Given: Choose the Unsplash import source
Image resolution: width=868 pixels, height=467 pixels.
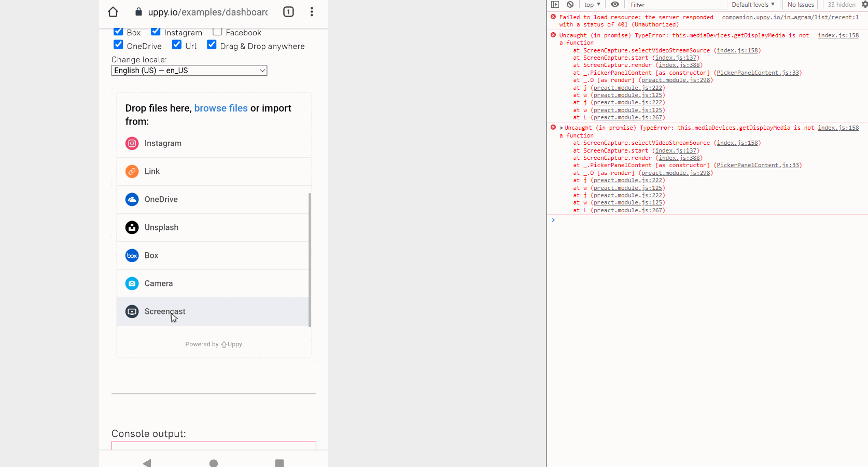Looking at the screenshot, I should 161,227.
